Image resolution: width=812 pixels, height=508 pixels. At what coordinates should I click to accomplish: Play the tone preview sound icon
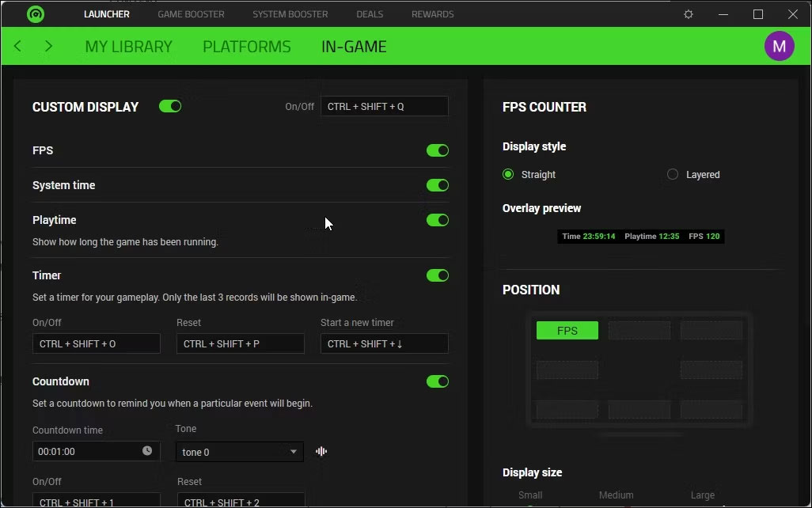(321, 452)
